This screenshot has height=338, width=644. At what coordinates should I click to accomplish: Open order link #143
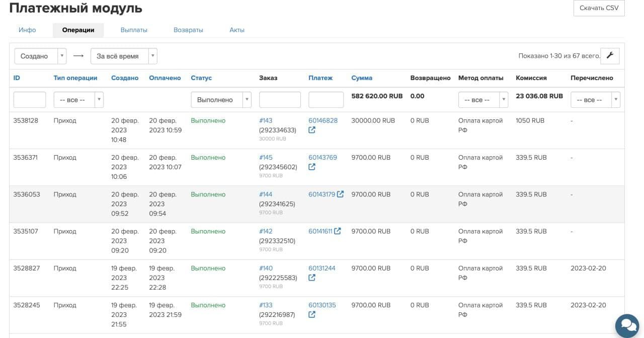point(266,120)
